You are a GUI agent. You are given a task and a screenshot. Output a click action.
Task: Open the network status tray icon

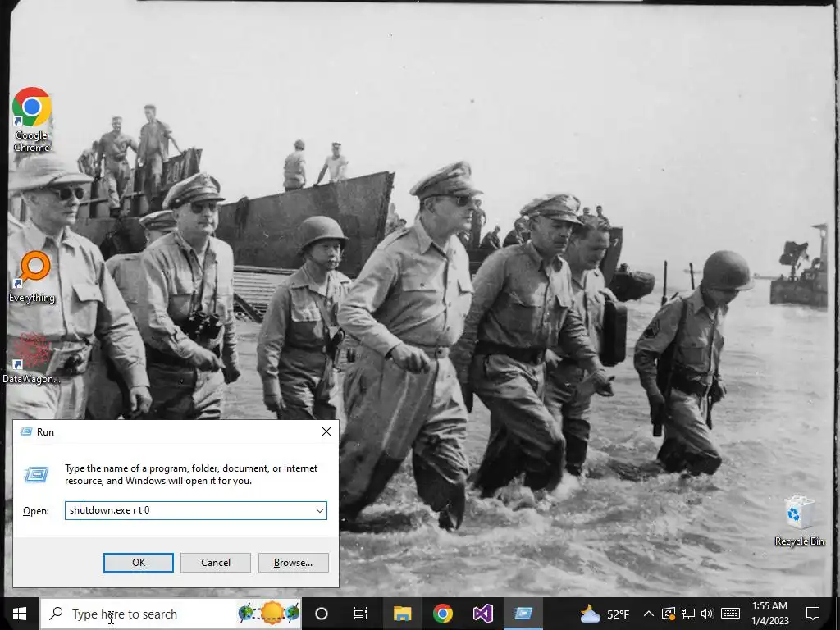pyautogui.click(x=688, y=614)
